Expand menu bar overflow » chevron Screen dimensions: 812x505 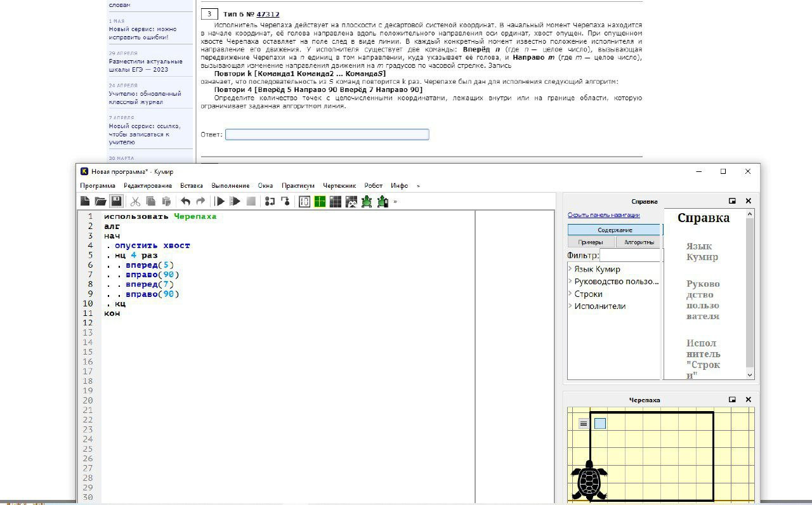(x=418, y=186)
